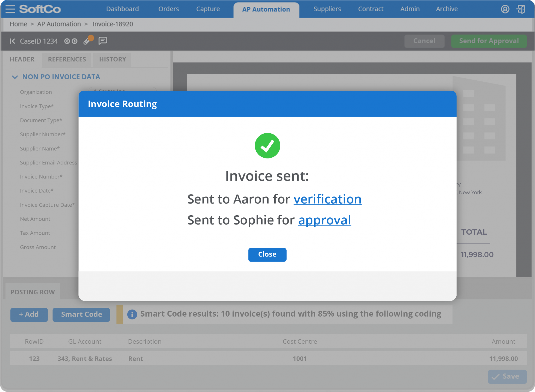Click the green success checkmark

pyautogui.click(x=267, y=145)
